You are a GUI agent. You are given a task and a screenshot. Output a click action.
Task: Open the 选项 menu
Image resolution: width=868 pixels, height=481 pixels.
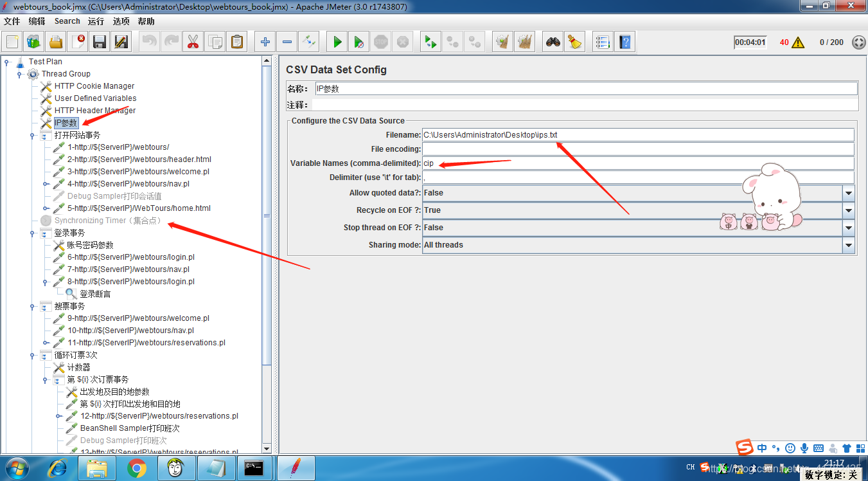click(121, 21)
